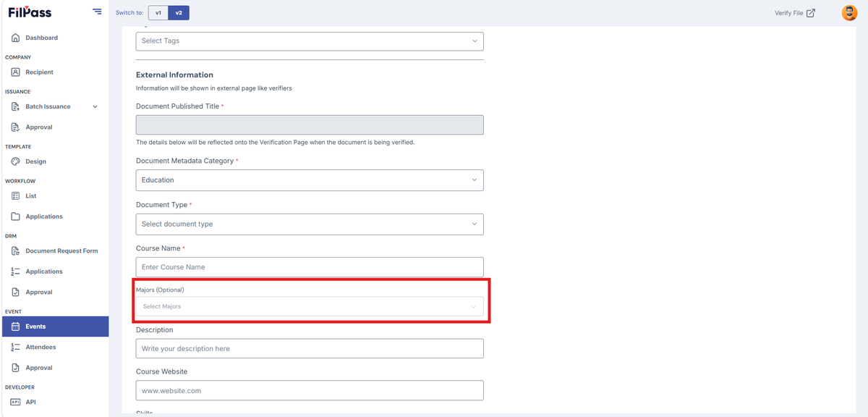Image resolution: width=868 pixels, height=417 pixels.
Task: Click the Majors (Optional) label
Action: pyautogui.click(x=160, y=290)
